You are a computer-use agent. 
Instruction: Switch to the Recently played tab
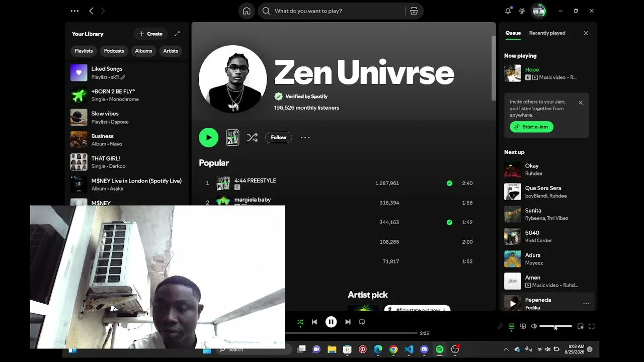point(547,33)
